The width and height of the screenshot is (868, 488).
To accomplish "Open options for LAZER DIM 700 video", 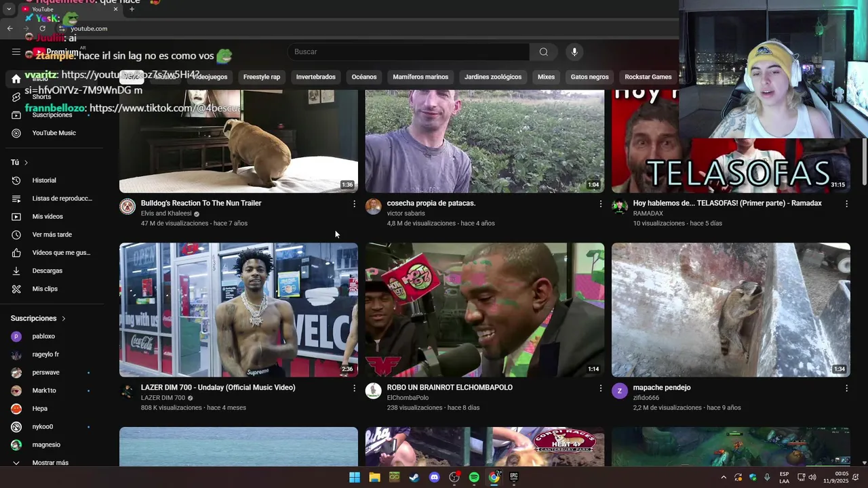I will [354, 388].
